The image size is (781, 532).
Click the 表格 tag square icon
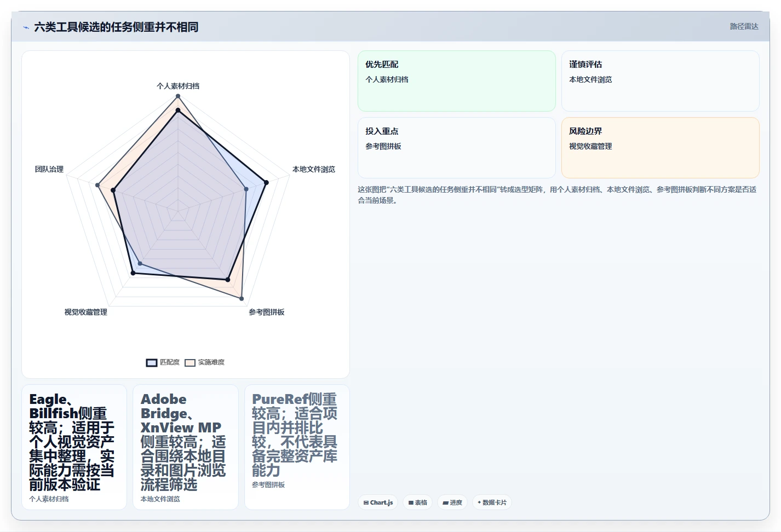click(x=411, y=502)
